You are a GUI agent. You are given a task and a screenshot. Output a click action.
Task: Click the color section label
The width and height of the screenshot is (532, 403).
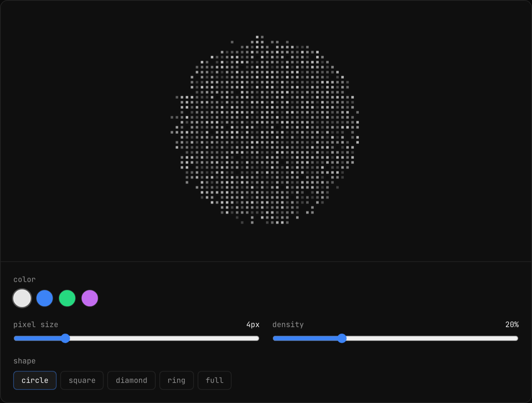point(25,280)
